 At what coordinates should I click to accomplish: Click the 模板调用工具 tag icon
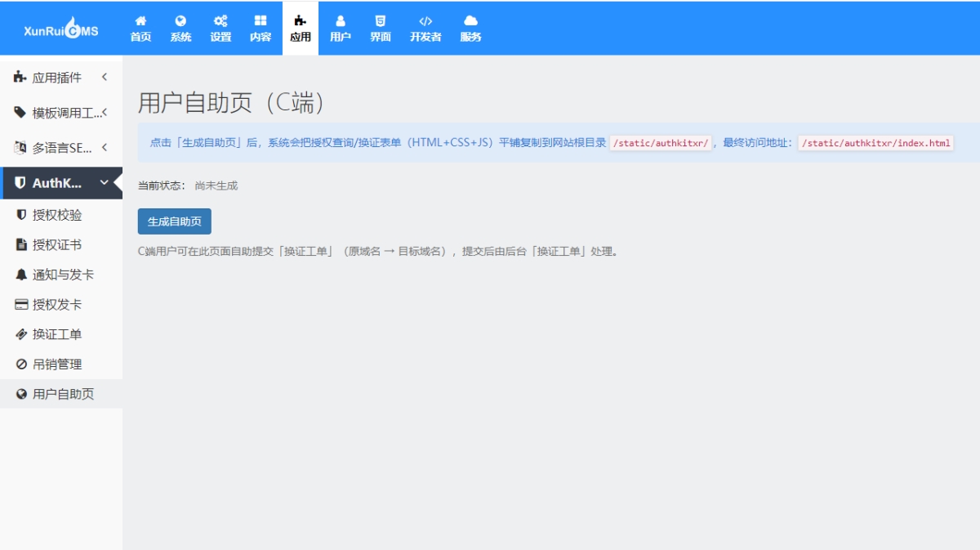pyautogui.click(x=20, y=112)
